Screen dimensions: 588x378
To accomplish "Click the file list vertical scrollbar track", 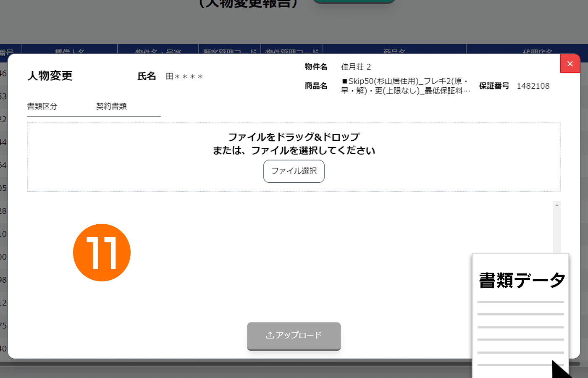I will pos(557,231).
